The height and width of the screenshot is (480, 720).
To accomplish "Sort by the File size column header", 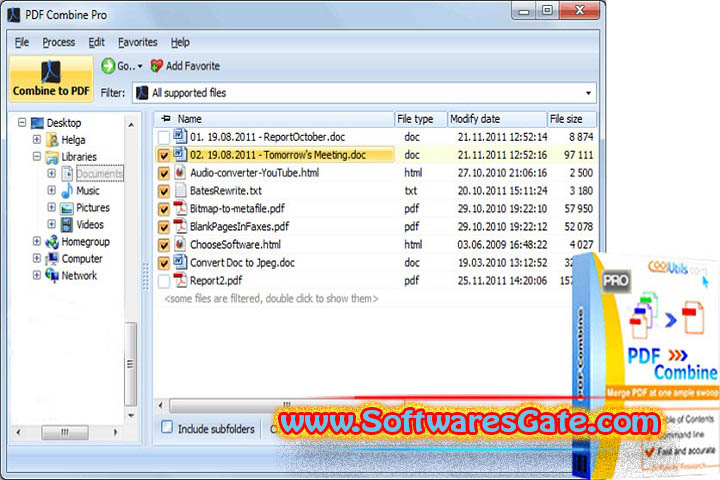I will (572, 119).
